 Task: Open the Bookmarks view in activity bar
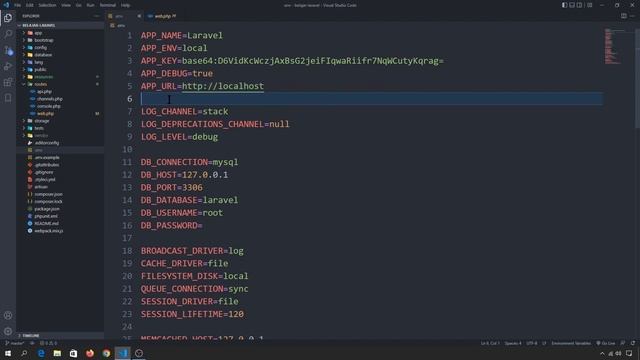8,98
